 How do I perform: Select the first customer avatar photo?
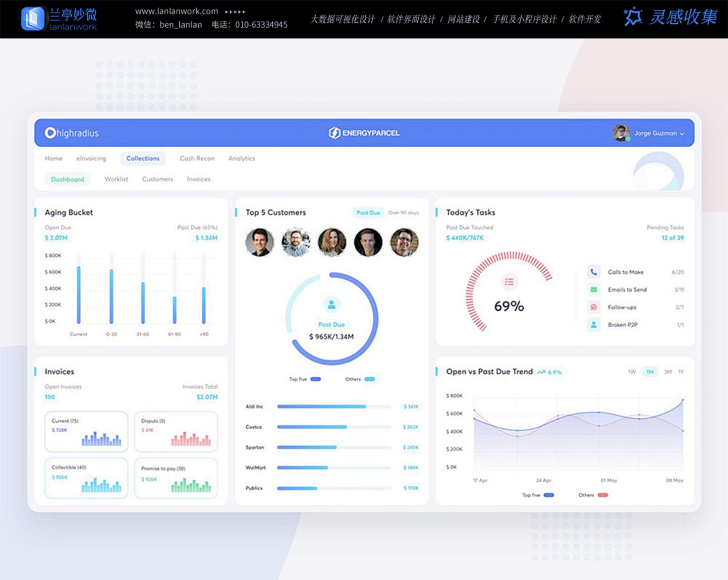[260, 242]
